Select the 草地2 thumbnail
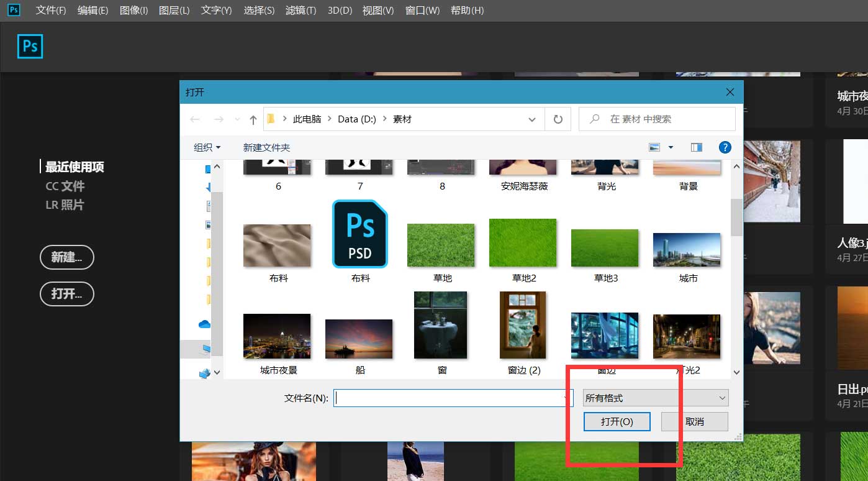 tap(523, 243)
